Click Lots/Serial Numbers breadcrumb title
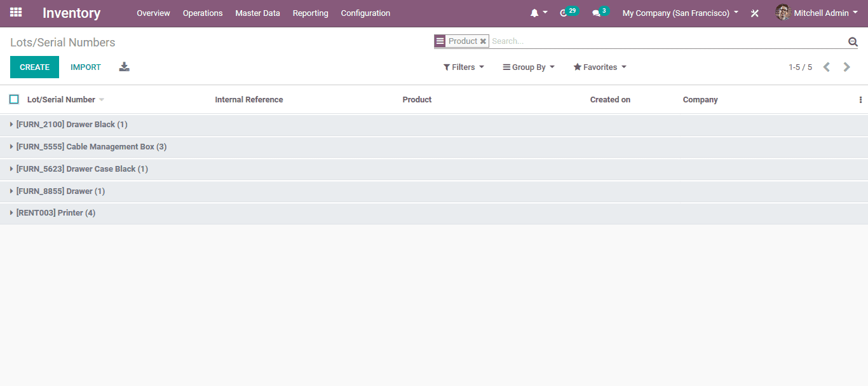Screen dimensions: 868x386 [x=63, y=43]
